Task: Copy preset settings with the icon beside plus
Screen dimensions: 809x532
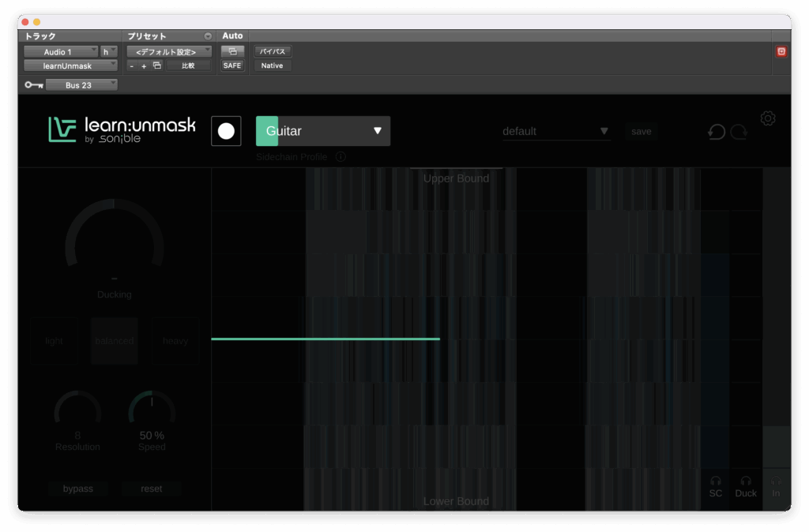Action: pos(157,66)
